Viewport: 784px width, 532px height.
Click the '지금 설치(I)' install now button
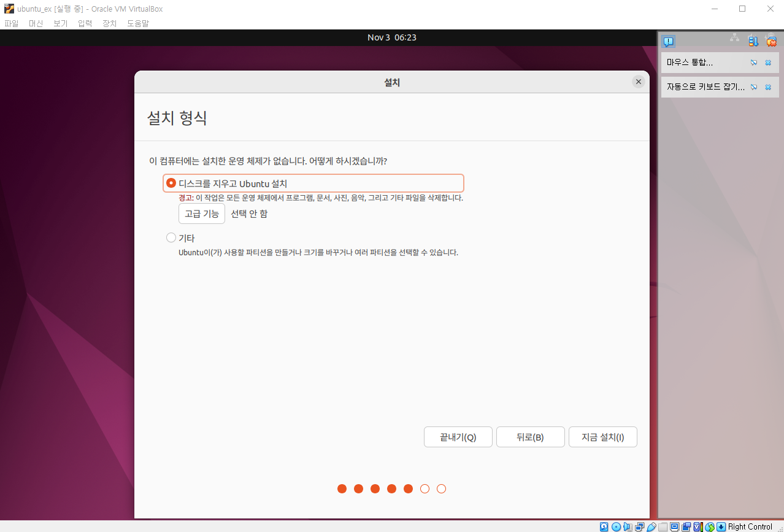(602, 437)
